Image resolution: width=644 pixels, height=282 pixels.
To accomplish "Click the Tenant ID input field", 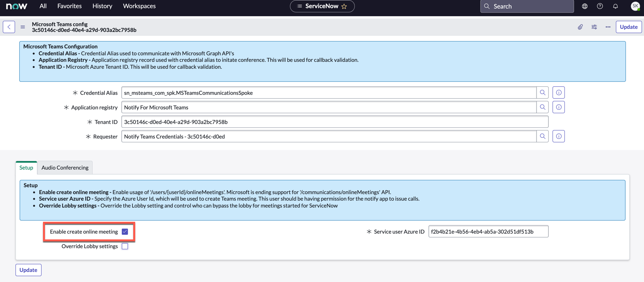I will point(335,122).
